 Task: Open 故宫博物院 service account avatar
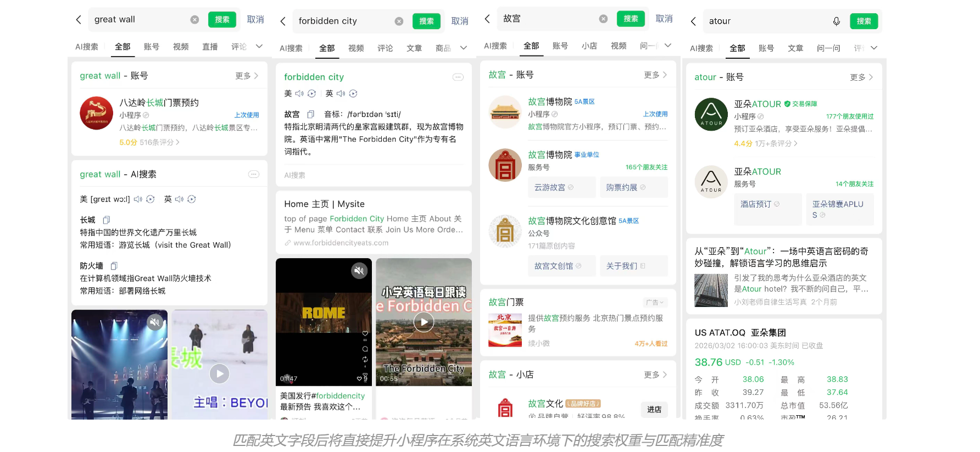505,165
